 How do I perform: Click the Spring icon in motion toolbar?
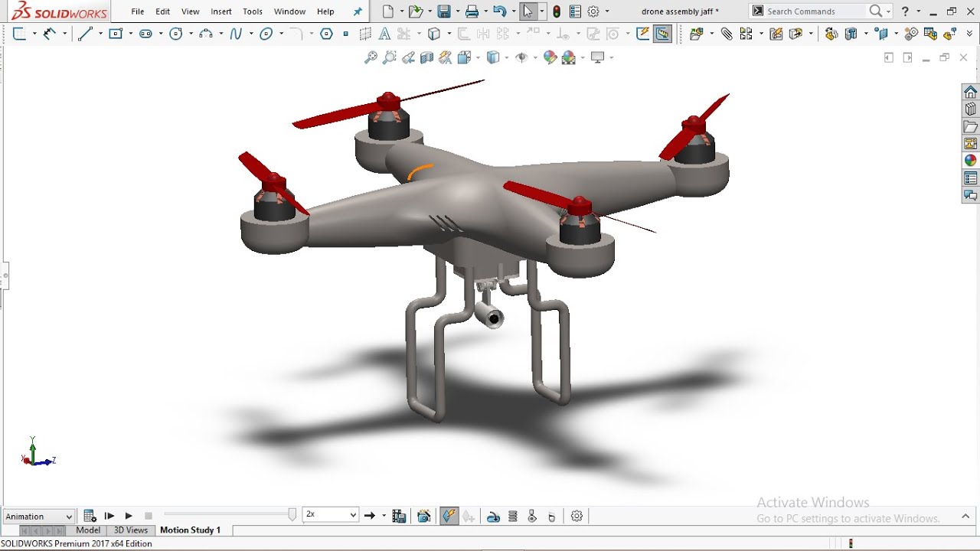tap(513, 517)
